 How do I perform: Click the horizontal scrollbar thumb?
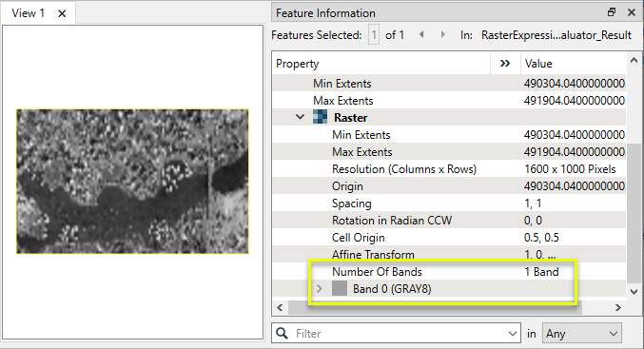435,307
